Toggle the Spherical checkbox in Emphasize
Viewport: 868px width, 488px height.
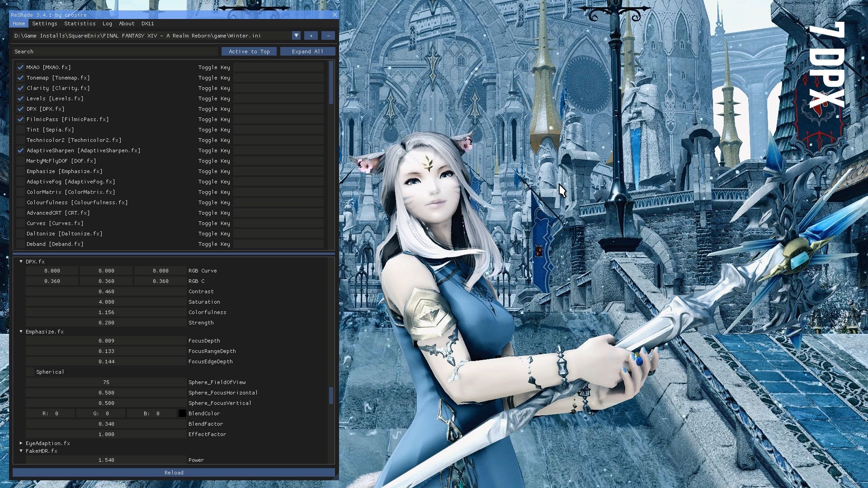pyautogui.click(x=30, y=372)
